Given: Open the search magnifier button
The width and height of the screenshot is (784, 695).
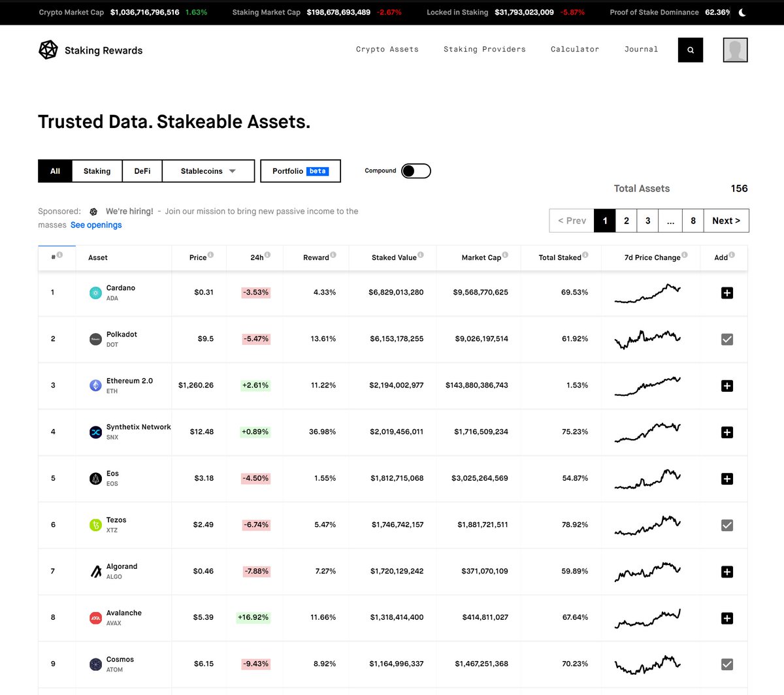Looking at the screenshot, I should coord(691,50).
